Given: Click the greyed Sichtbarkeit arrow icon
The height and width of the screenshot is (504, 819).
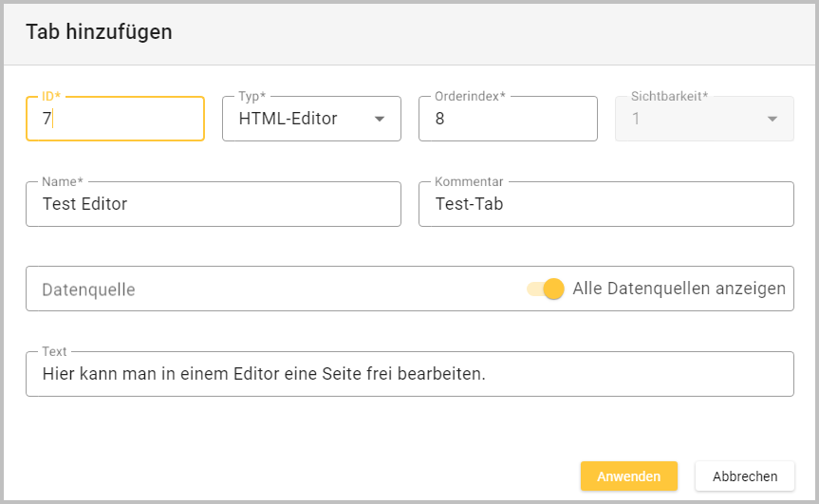Looking at the screenshot, I should [x=772, y=120].
